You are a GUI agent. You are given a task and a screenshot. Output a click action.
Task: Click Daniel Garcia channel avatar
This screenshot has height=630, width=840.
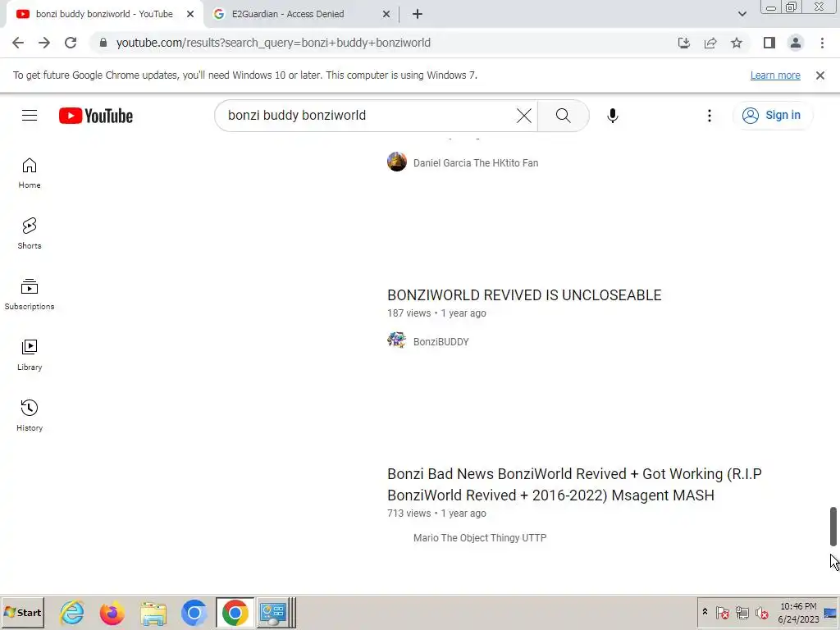397,162
